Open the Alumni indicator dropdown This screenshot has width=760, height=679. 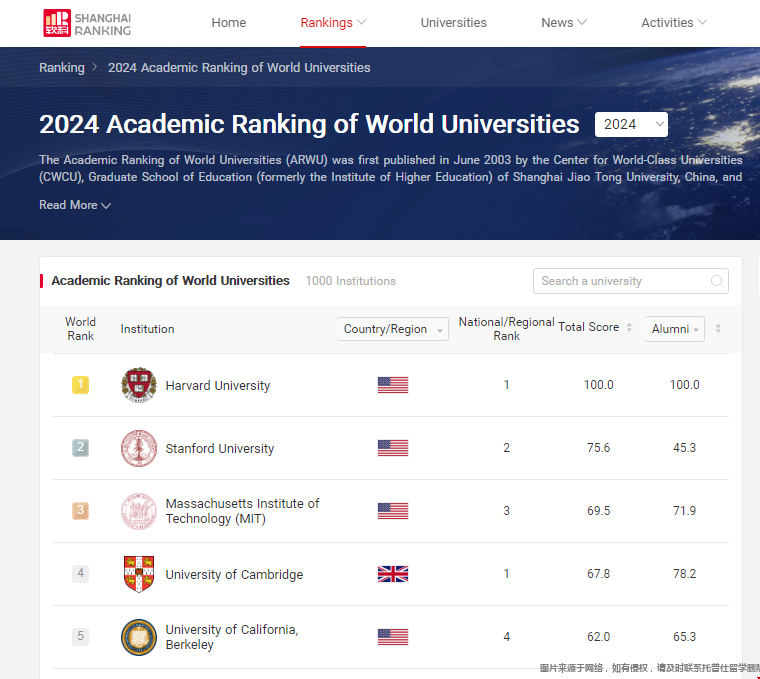pos(675,329)
